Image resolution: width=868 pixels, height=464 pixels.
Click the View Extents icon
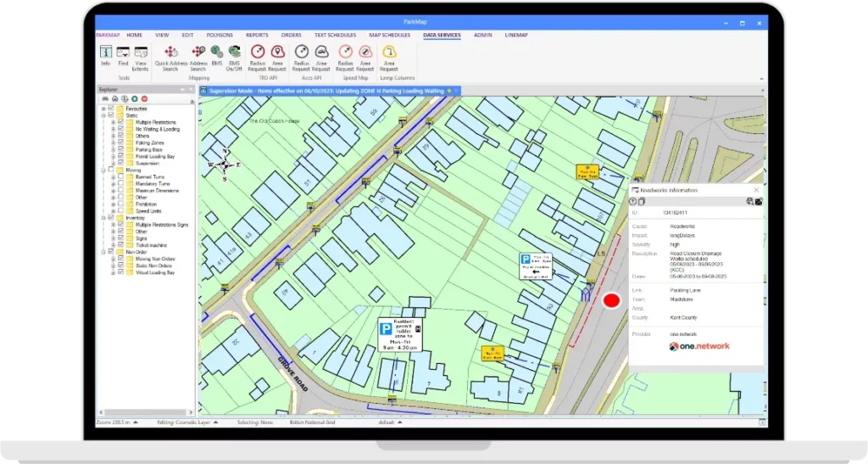pyautogui.click(x=141, y=54)
